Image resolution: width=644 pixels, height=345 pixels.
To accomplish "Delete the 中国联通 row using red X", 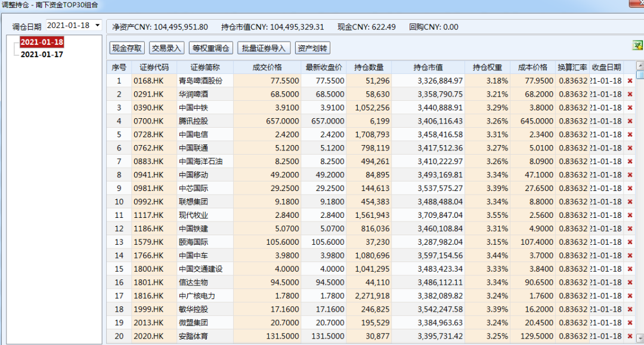I will (630, 148).
